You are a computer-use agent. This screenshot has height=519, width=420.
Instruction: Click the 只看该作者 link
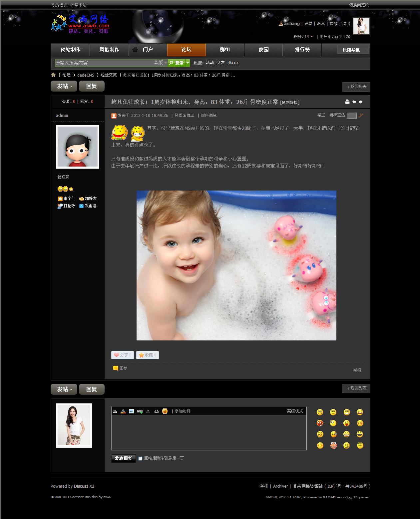(x=184, y=116)
